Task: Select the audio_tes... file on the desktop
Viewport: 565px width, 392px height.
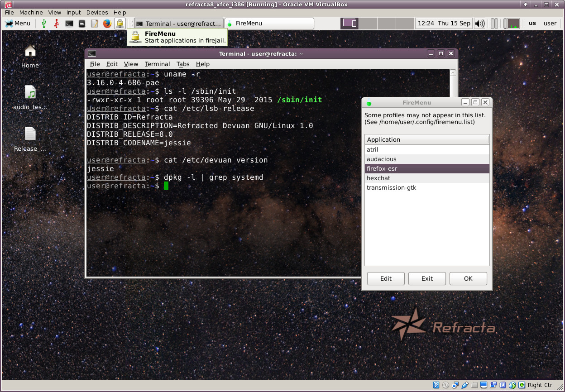Action: [30, 97]
